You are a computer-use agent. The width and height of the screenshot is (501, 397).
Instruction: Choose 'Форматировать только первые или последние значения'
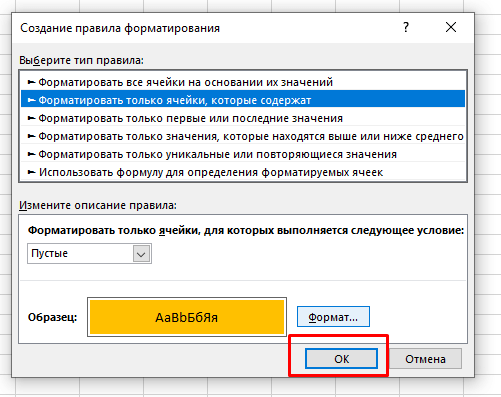click(243, 118)
